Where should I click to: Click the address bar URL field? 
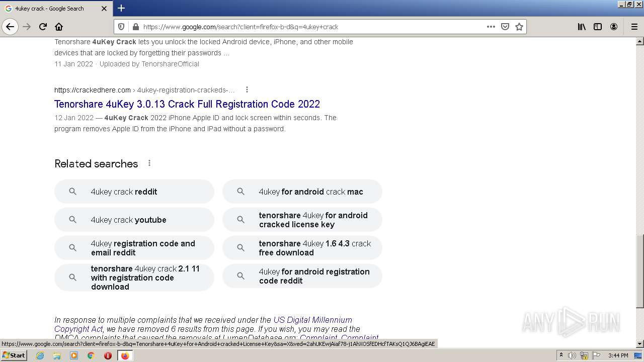pos(312,27)
